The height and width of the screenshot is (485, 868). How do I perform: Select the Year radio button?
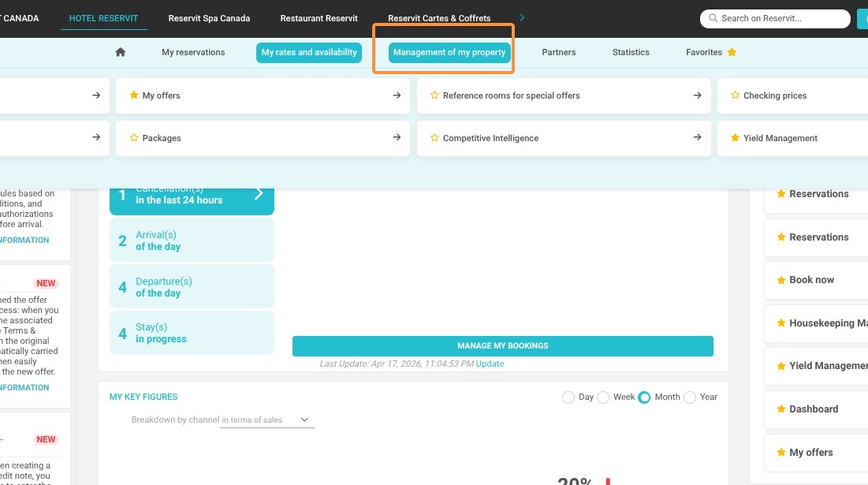(690, 397)
